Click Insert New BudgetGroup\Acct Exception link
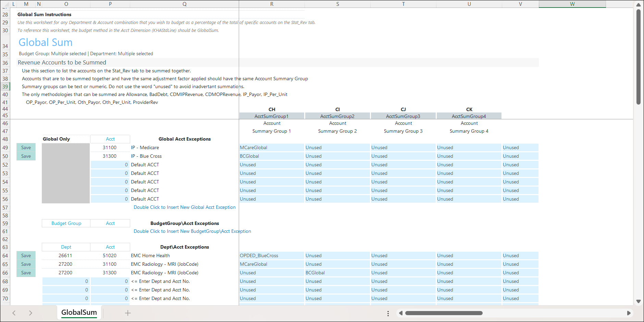Image resolution: width=644 pixels, height=322 pixels. [x=192, y=231]
